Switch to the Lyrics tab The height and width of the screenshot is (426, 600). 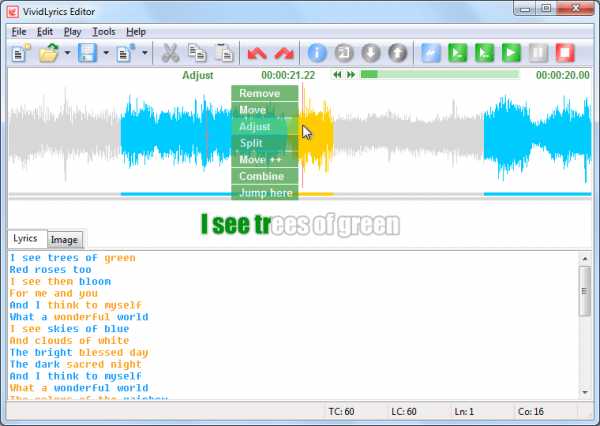coord(25,238)
